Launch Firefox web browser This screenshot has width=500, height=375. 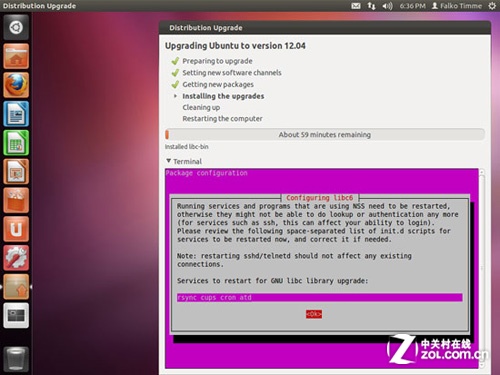click(16, 85)
